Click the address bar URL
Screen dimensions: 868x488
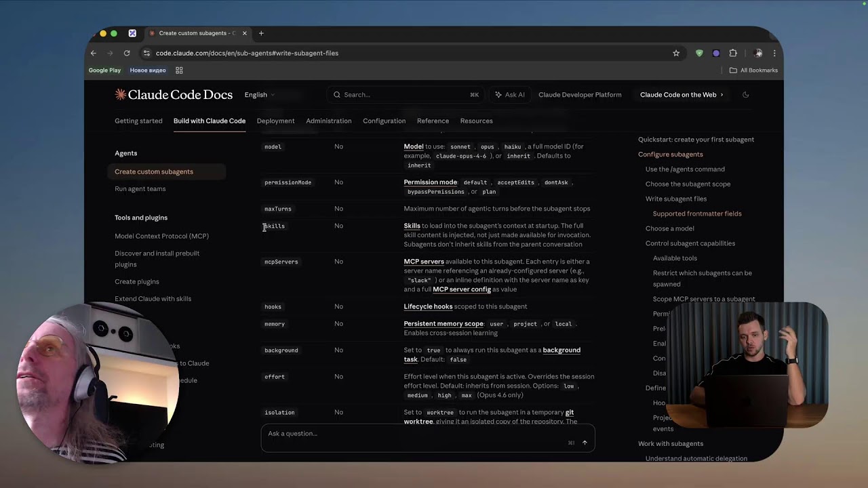[x=247, y=53]
